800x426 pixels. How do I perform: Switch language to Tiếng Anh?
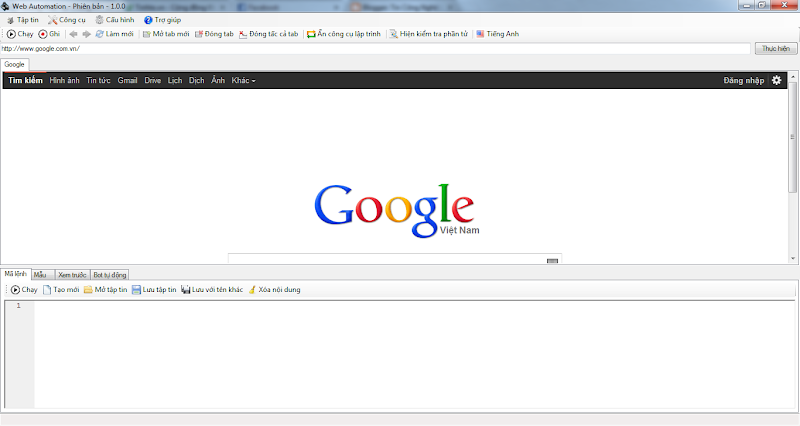point(497,34)
